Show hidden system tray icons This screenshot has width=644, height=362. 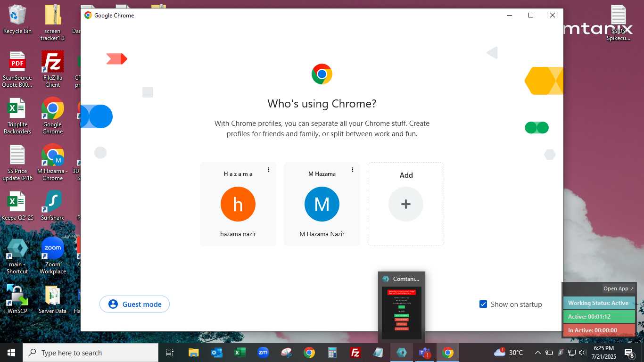[x=538, y=353]
